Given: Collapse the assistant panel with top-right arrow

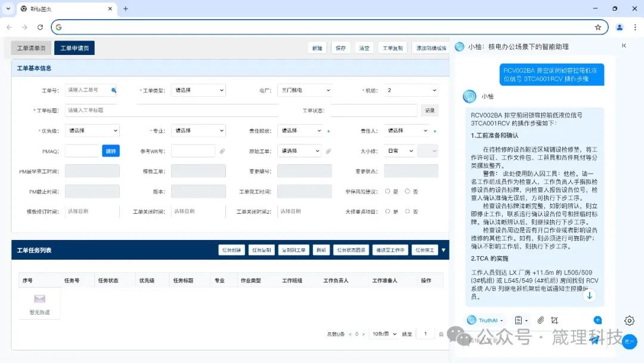Looking at the screenshot, I should pos(624,46).
